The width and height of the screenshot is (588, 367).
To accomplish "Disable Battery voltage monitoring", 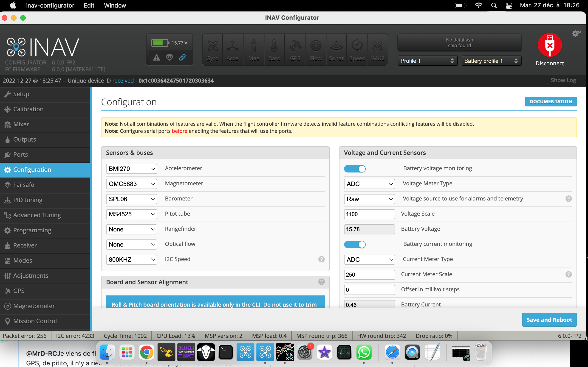I will [355, 168].
